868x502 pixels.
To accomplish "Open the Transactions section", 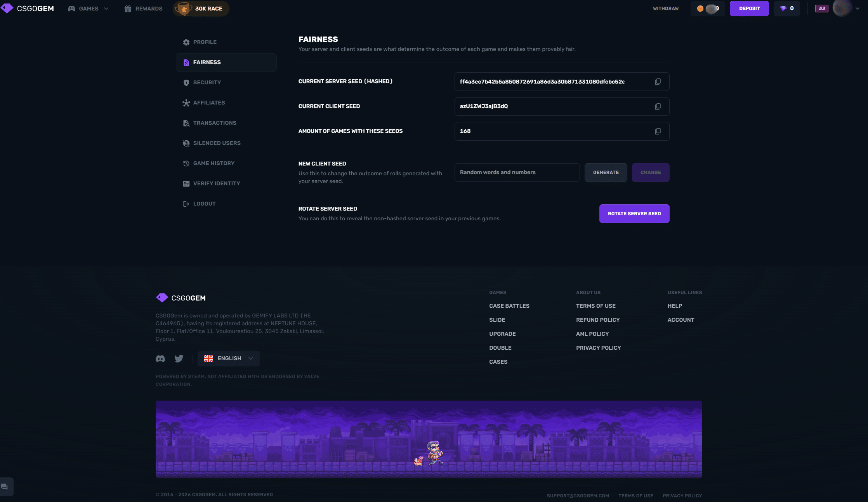I will click(226, 123).
